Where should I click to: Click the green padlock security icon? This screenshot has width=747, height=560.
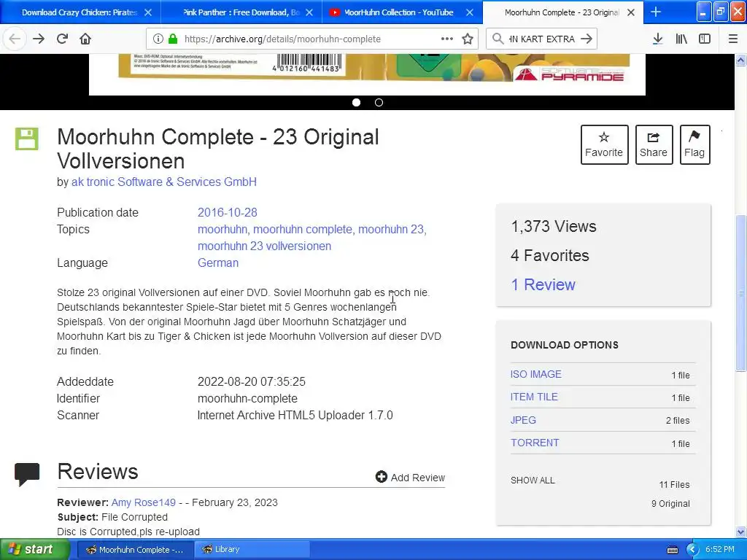tap(173, 39)
